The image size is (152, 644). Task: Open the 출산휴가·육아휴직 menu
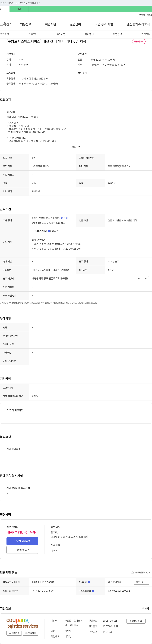point(138,24)
